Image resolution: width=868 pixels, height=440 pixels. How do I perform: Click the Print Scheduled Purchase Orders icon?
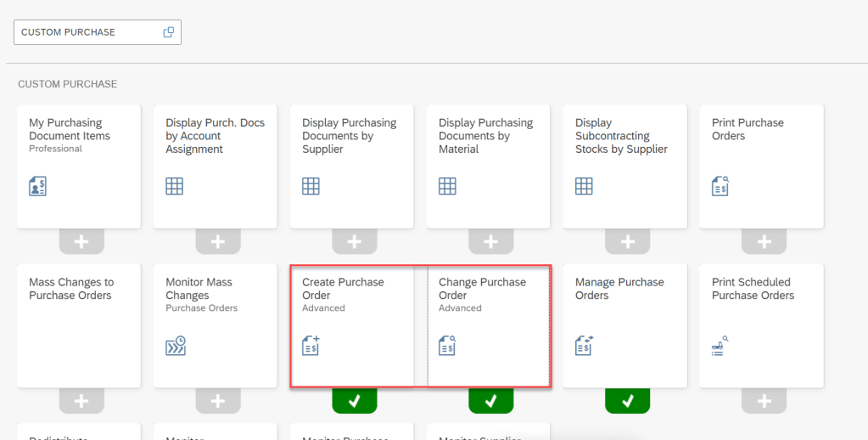coord(720,346)
